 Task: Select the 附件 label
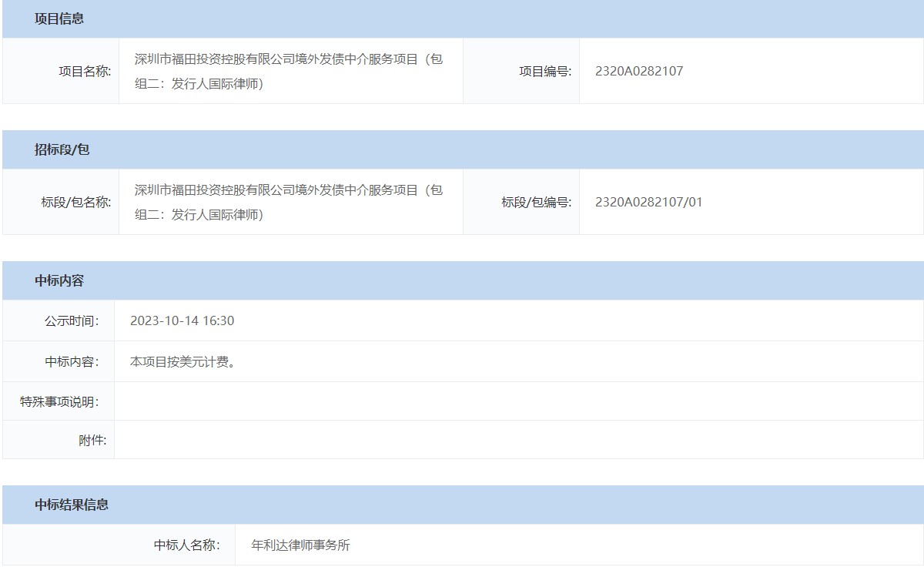[x=92, y=441]
